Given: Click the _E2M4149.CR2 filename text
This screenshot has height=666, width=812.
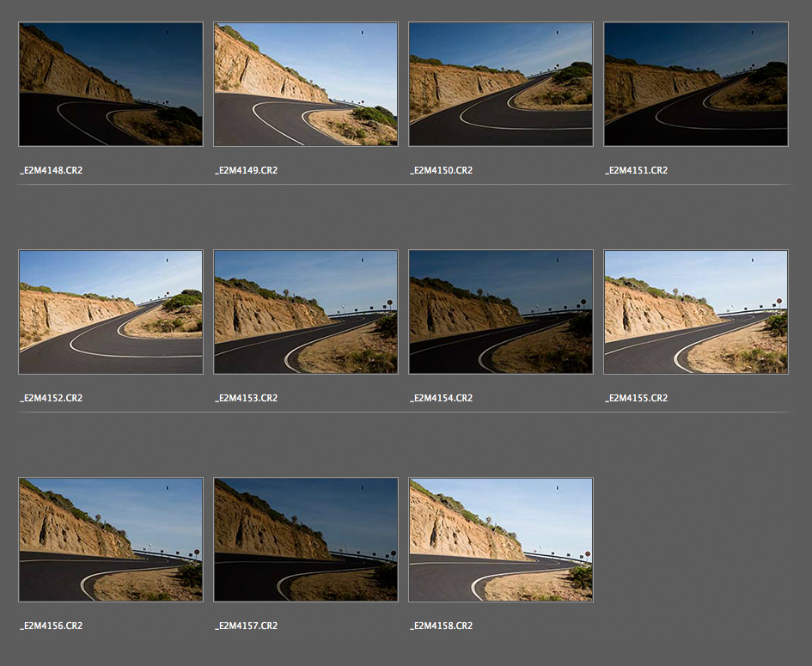Looking at the screenshot, I should (247, 171).
